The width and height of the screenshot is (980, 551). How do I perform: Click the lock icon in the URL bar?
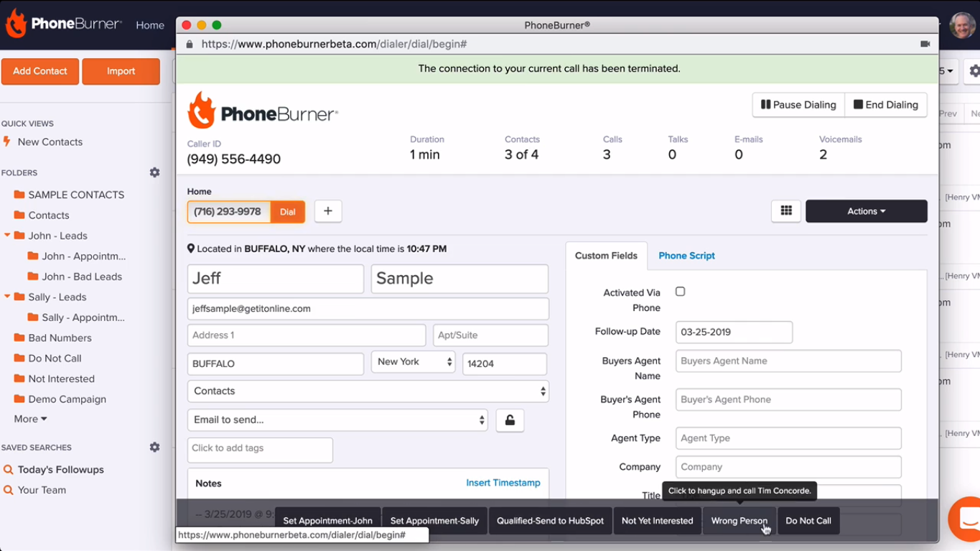(190, 44)
